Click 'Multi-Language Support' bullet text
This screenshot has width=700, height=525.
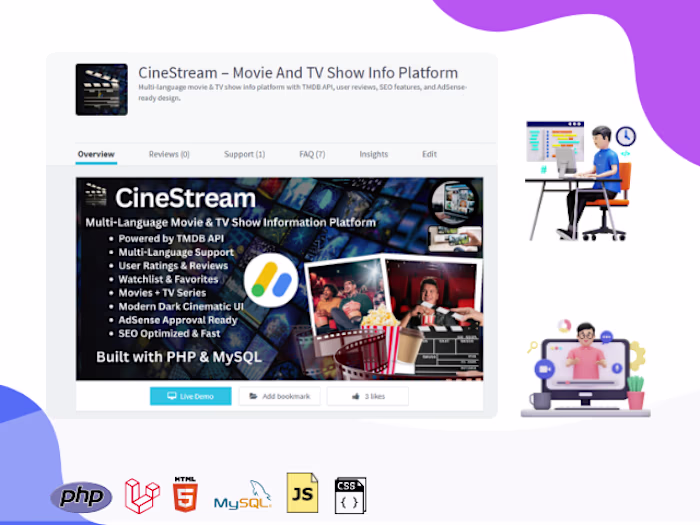[x=176, y=252]
